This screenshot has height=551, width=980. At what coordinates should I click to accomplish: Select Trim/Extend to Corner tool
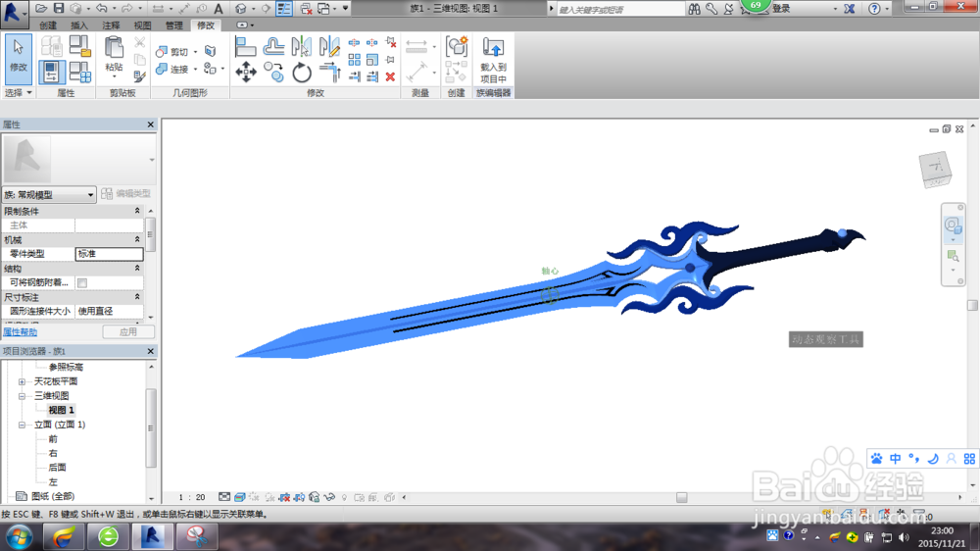[x=329, y=73]
